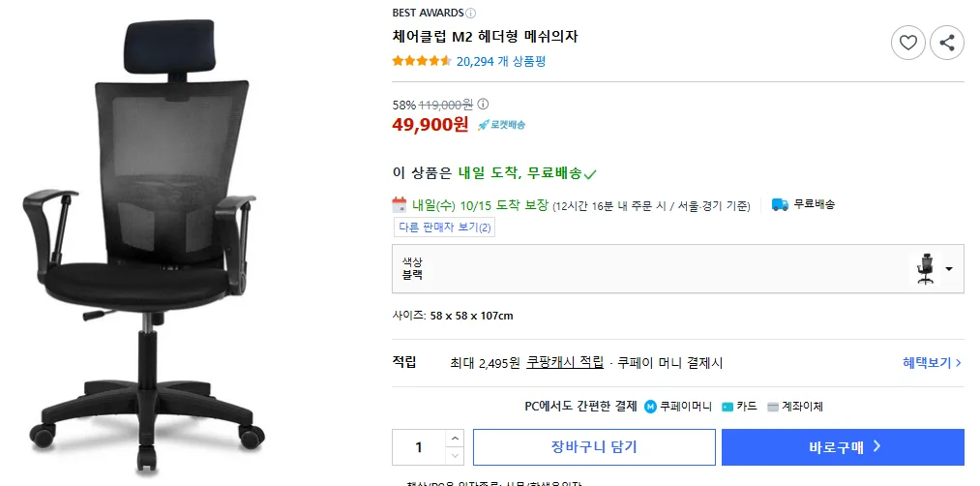Expand the benefits view (혜택보기) chevron
The height and width of the screenshot is (486, 980).
[x=958, y=363]
